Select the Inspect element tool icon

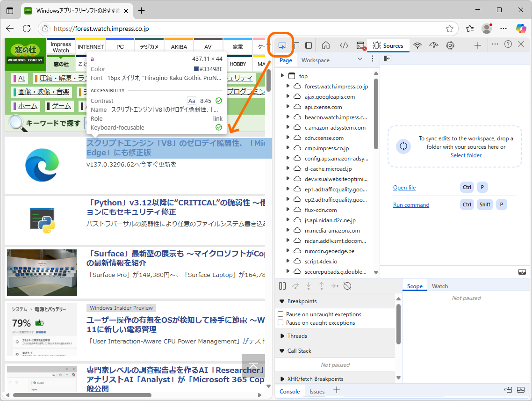[x=281, y=45]
